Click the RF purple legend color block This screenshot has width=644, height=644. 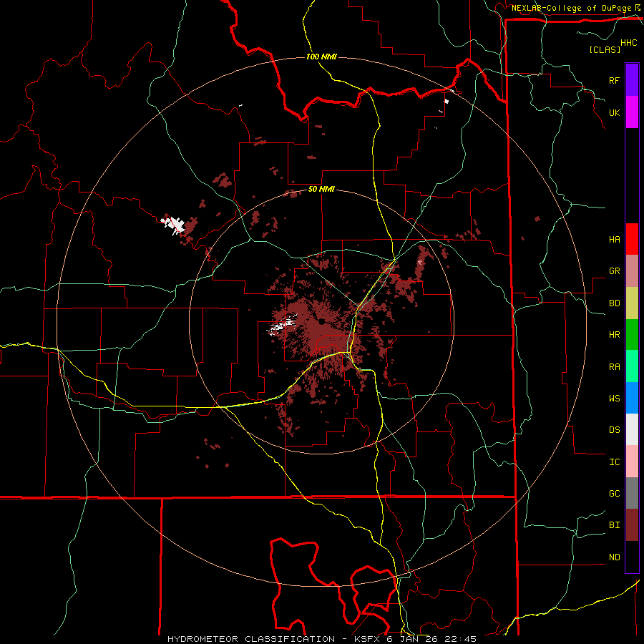[632, 80]
